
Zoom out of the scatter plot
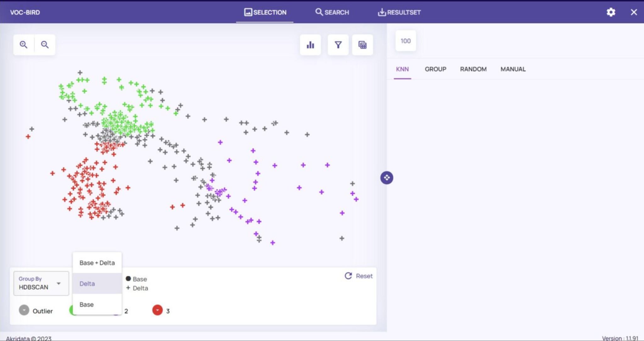click(x=45, y=45)
